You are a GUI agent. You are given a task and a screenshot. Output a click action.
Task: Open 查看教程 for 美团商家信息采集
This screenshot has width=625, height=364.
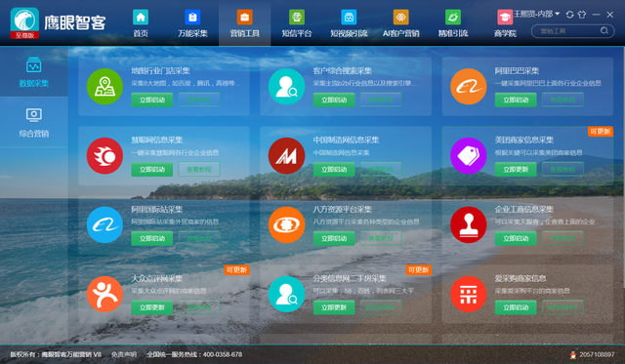tap(562, 169)
